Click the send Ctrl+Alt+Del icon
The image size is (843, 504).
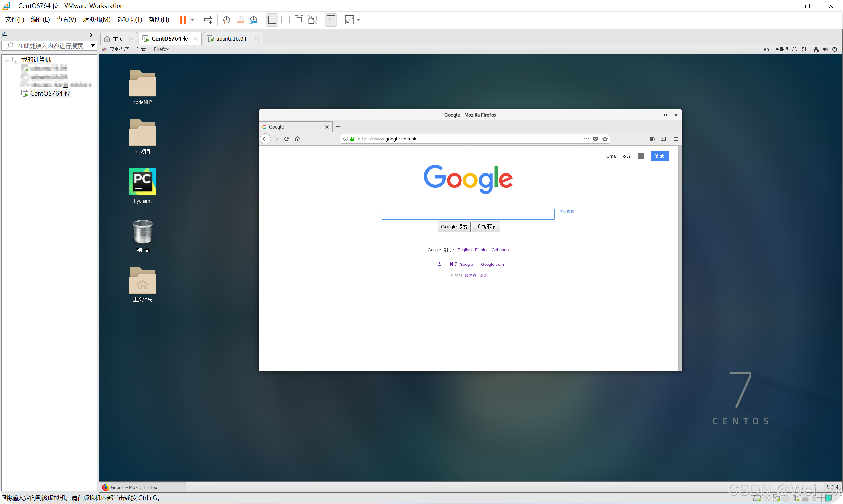(208, 20)
